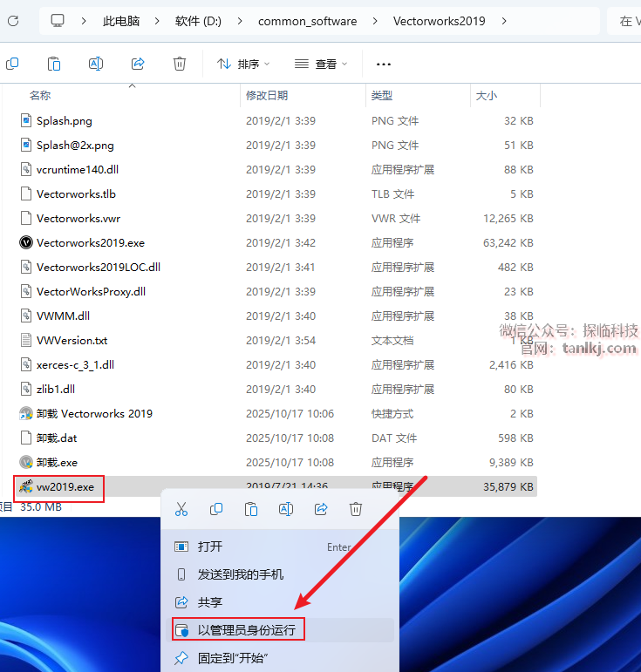
Task: Click the 大小 size column header
Action: pos(486,95)
